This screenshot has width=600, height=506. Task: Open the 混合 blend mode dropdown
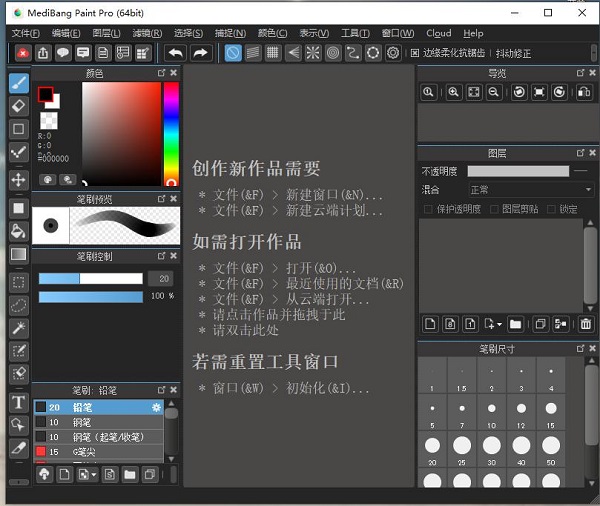531,190
